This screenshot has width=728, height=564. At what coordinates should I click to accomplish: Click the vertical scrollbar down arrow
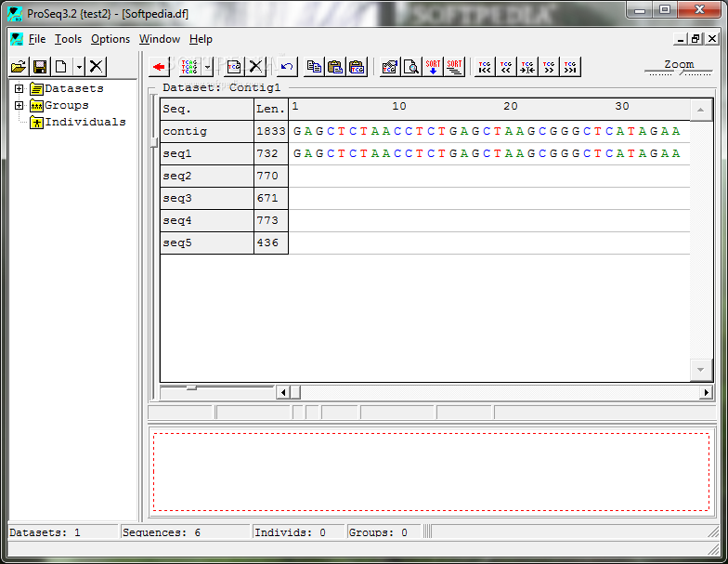[x=700, y=370]
